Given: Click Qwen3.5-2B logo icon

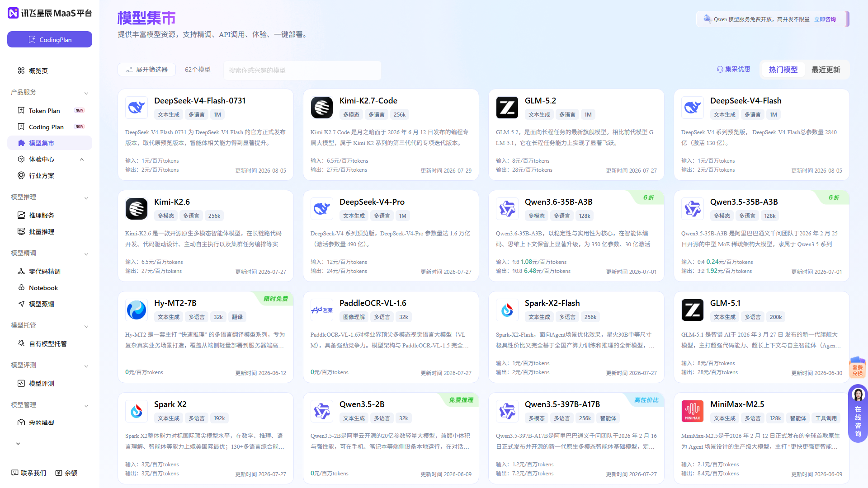Looking at the screenshot, I should 322,411.
